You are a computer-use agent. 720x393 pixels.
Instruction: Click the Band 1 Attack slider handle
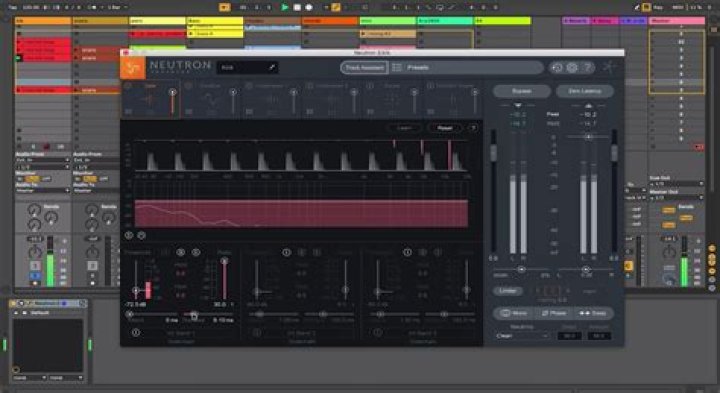(x=130, y=314)
